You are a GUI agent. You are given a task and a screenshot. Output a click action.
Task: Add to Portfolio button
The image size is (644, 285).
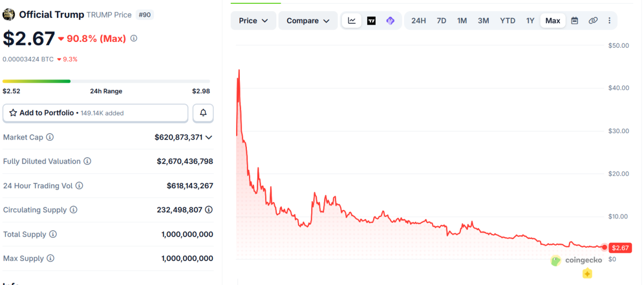[x=96, y=113]
